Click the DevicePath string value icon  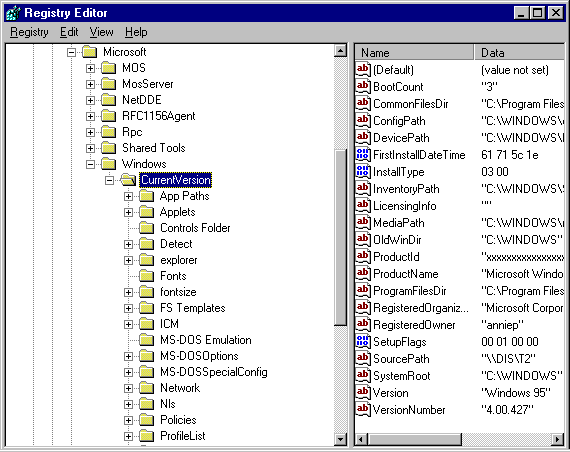[x=363, y=137]
